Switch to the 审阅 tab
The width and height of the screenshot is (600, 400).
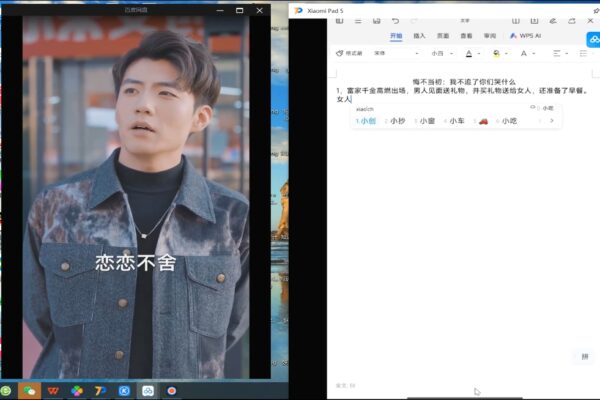coord(490,36)
